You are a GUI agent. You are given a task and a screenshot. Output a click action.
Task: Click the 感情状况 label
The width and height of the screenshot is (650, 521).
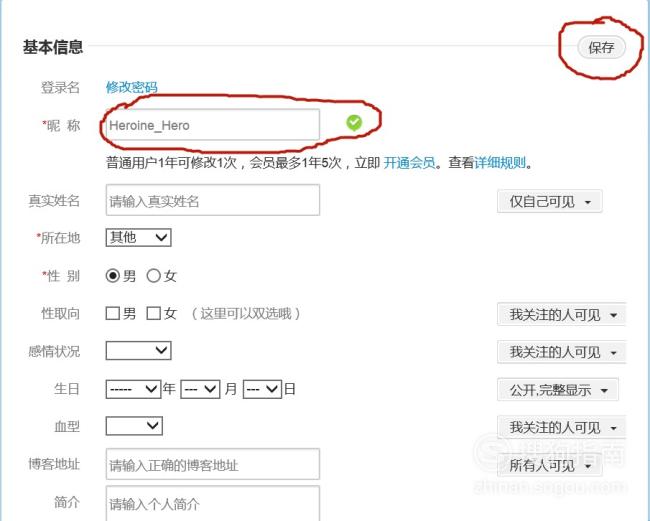pyautogui.click(x=54, y=351)
